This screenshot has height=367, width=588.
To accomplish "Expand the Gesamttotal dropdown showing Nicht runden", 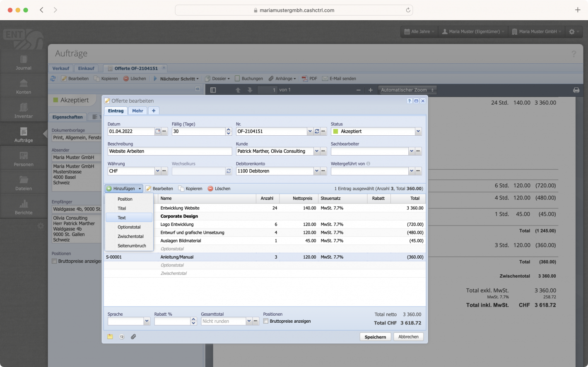I will click(249, 321).
